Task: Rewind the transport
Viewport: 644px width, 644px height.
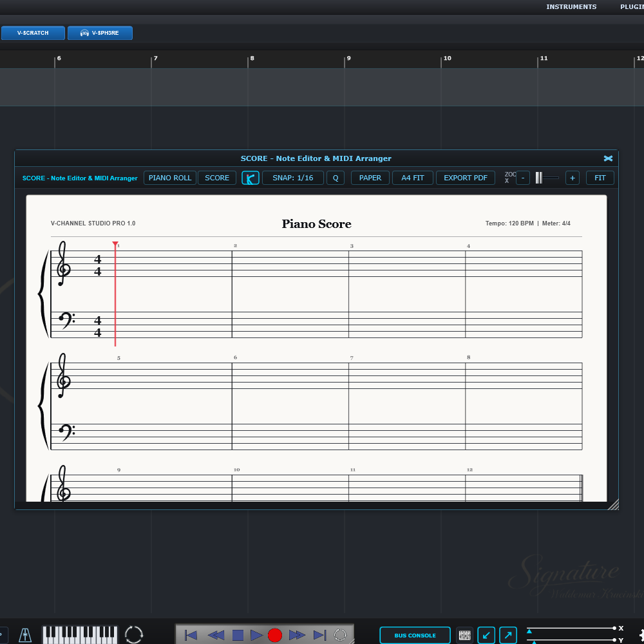Action: (216, 635)
